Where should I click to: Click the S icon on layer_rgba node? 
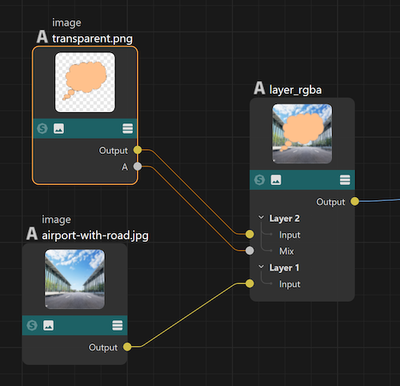[x=259, y=180]
